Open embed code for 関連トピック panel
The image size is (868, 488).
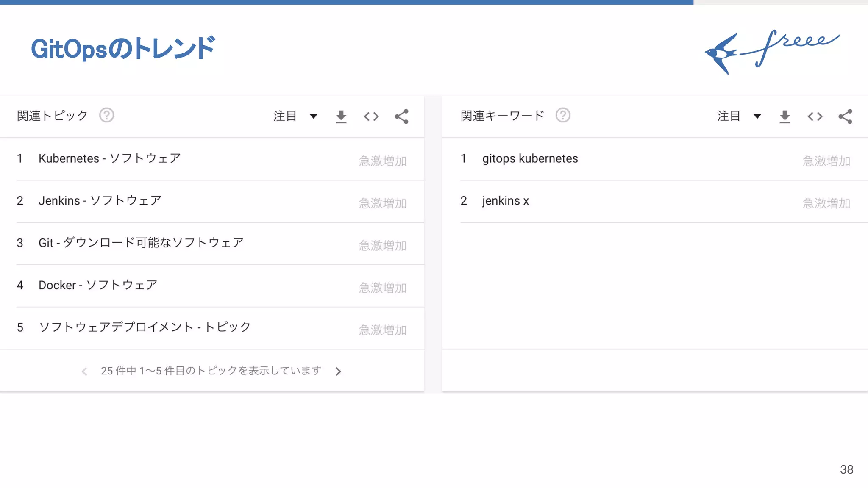tap(371, 116)
